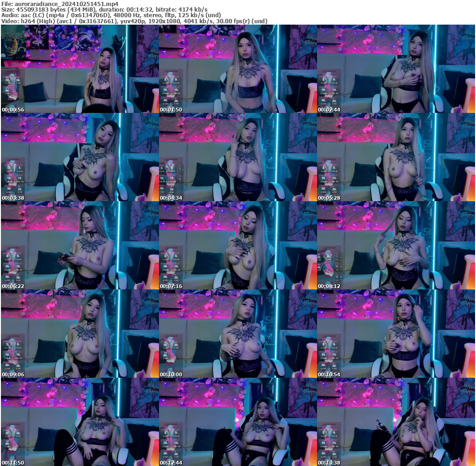Click the filename auroraradiance_202410251451.mp4
476x466 pixels.
pyautogui.click(x=60, y=4)
